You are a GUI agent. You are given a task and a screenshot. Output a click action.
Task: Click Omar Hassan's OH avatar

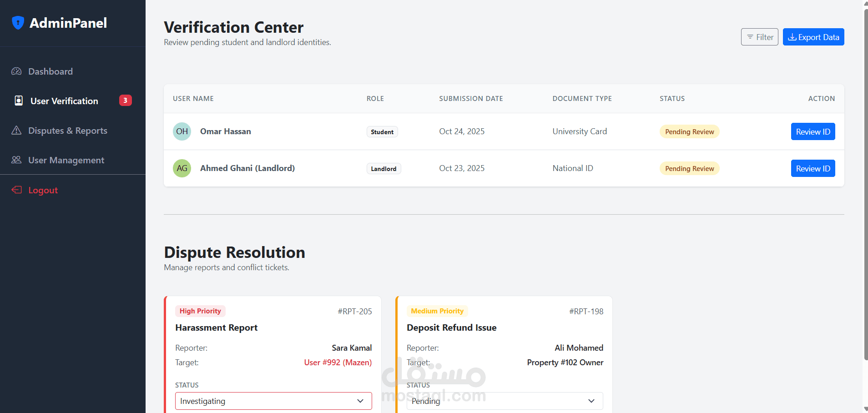[182, 131]
